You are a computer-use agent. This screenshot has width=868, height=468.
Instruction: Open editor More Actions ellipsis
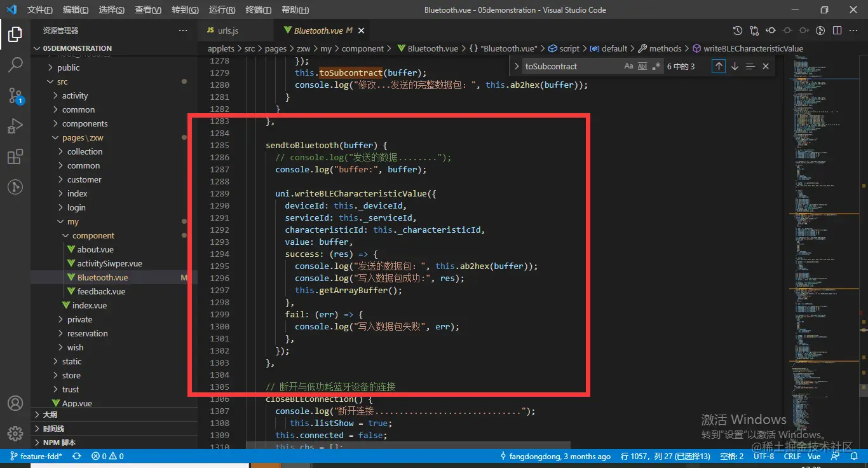coord(853,30)
